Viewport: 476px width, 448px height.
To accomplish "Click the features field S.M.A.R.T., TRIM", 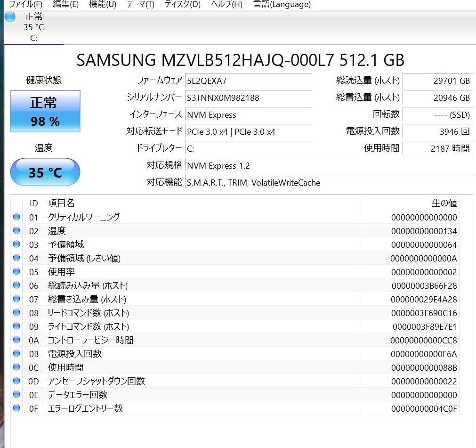I will [329, 182].
